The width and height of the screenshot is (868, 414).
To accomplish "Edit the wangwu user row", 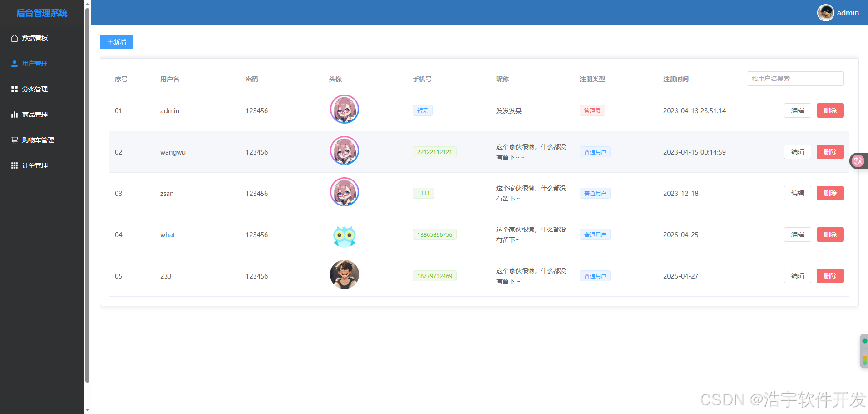I will (x=798, y=152).
